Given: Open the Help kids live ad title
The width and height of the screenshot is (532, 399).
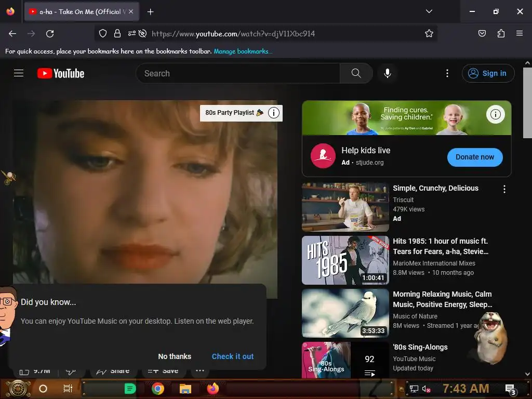Looking at the screenshot, I should pos(366,150).
